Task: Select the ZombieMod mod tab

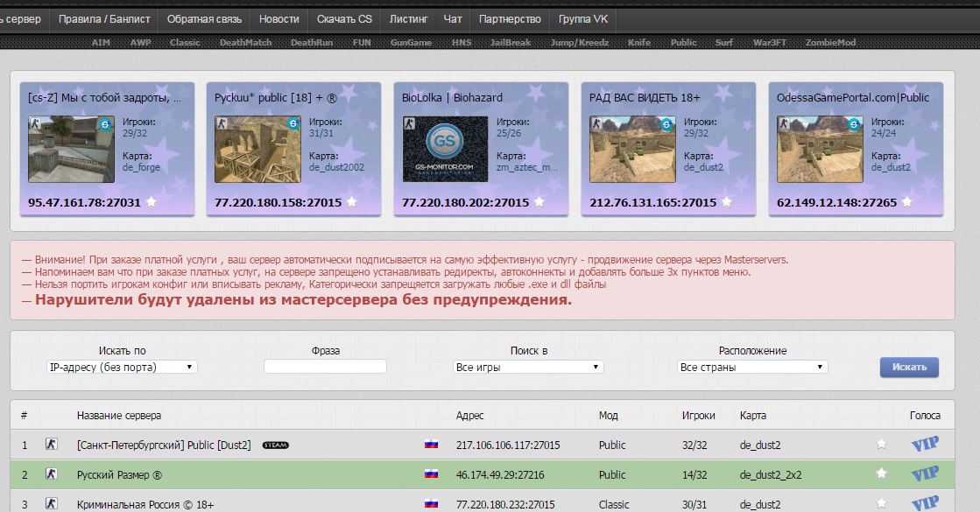Action: point(830,43)
